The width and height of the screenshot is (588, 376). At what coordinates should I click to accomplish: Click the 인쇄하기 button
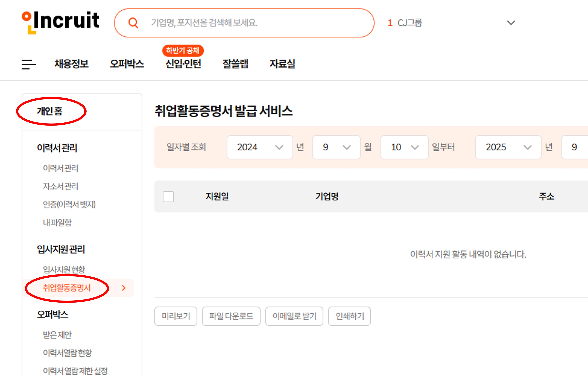coord(349,316)
